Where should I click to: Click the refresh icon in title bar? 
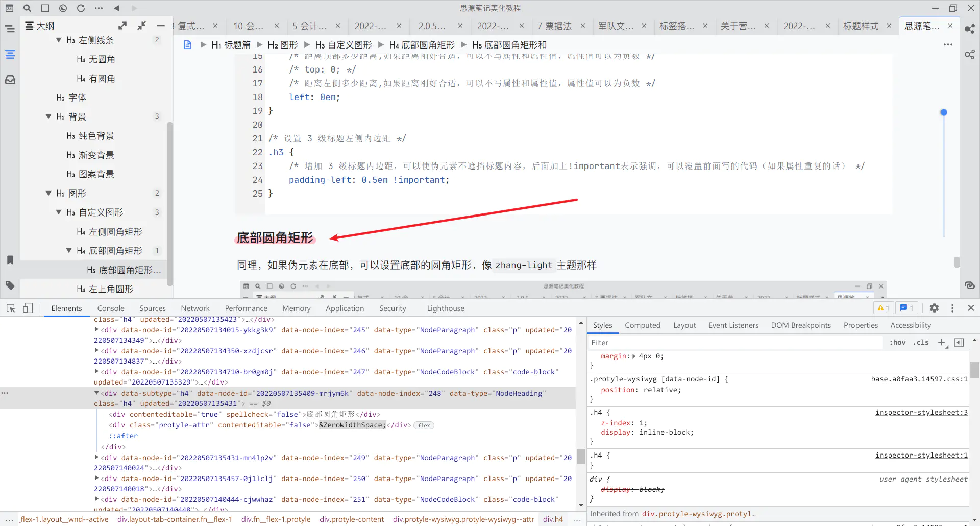81,8
